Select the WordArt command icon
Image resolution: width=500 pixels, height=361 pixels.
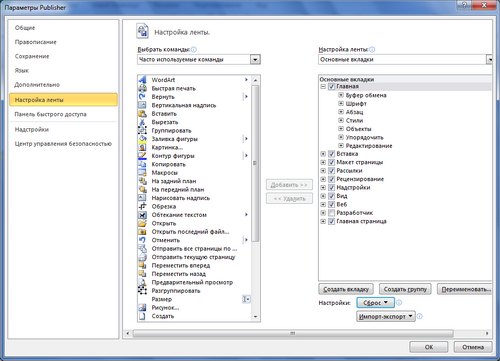(142, 80)
